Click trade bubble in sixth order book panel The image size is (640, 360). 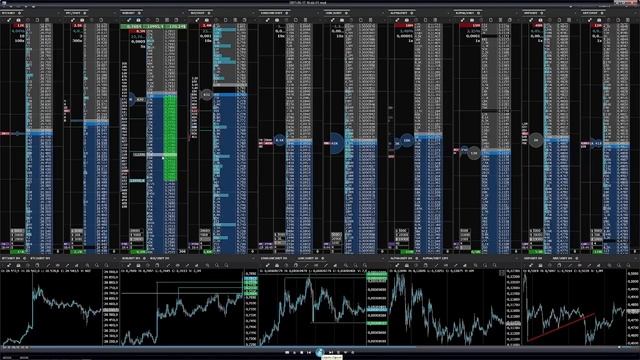pyautogui.click(x=336, y=143)
